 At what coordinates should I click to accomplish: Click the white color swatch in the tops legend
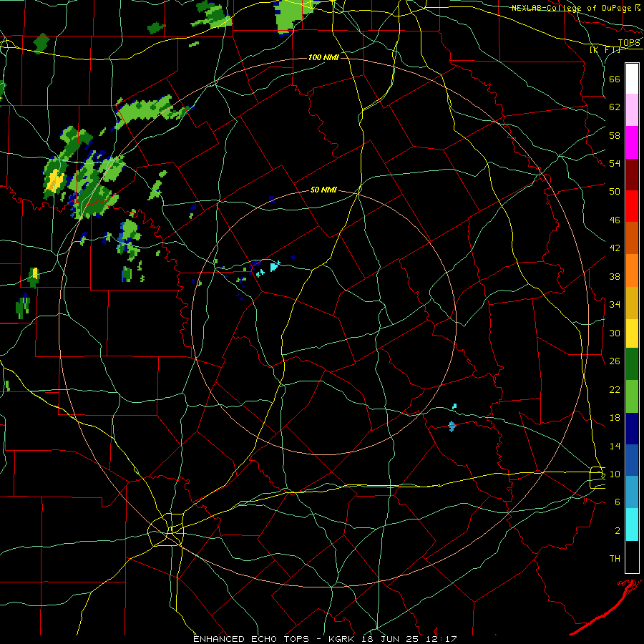point(632,79)
